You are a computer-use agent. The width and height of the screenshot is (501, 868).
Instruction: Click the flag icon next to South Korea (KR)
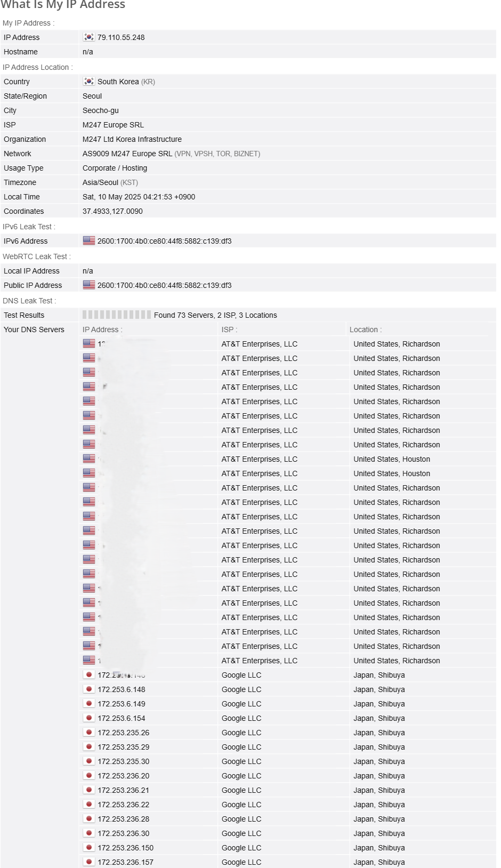click(89, 82)
